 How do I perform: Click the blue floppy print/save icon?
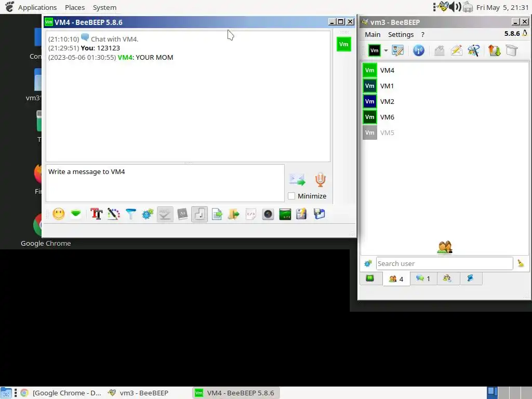[320, 214]
